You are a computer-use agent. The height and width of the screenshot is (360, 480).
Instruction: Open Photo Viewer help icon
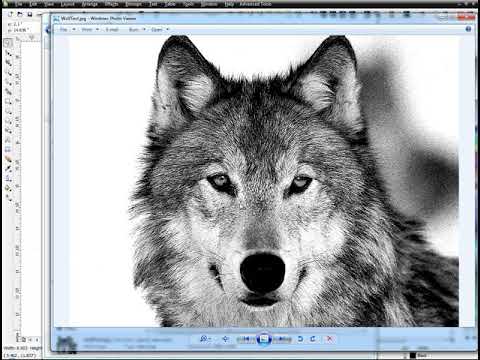click(x=468, y=29)
